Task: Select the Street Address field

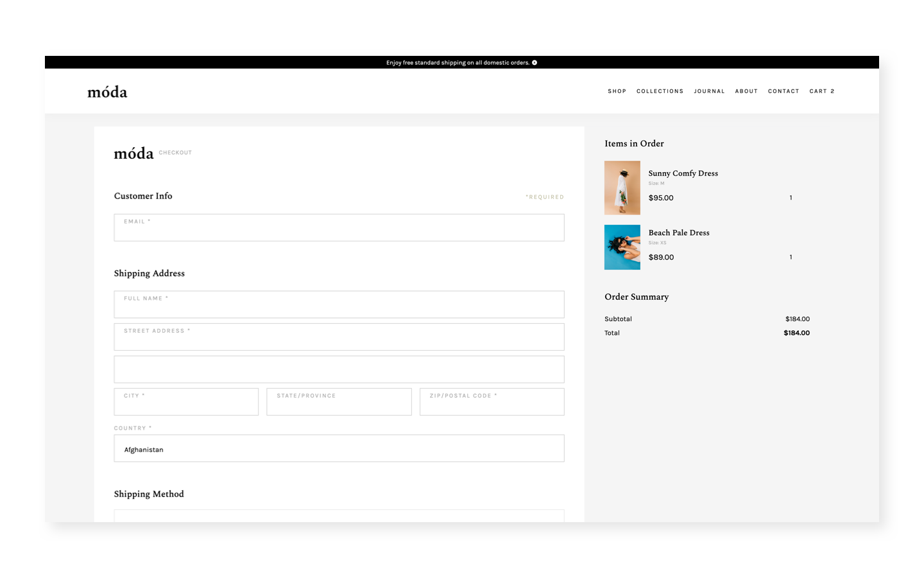Action: [x=339, y=337]
